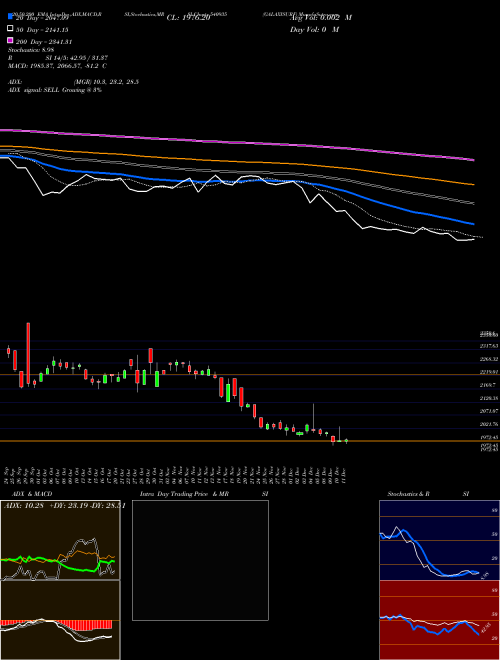Click the magenta 200 Day legend swatch

pos(10,40)
